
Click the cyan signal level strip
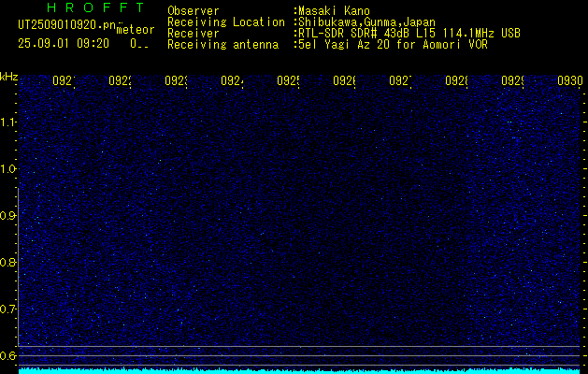[x=299, y=371]
